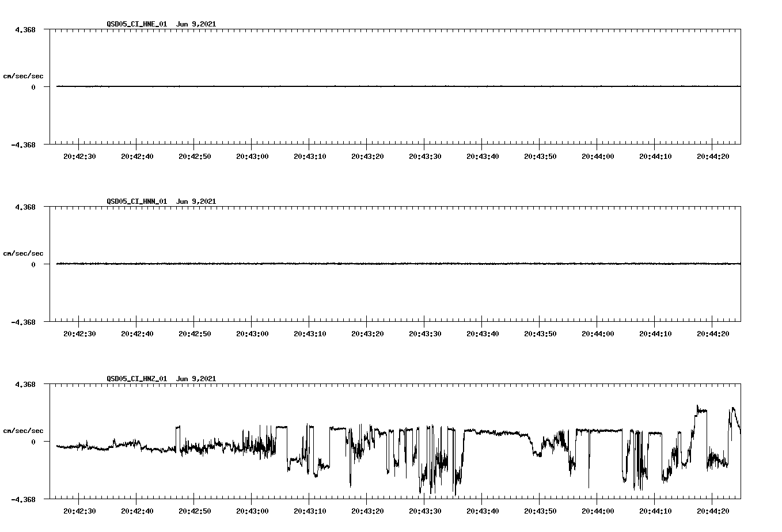Viewport: 782px width, 532px height.
Task: Click the 20:42:40 time label under HNN plot
Action: 137,334
